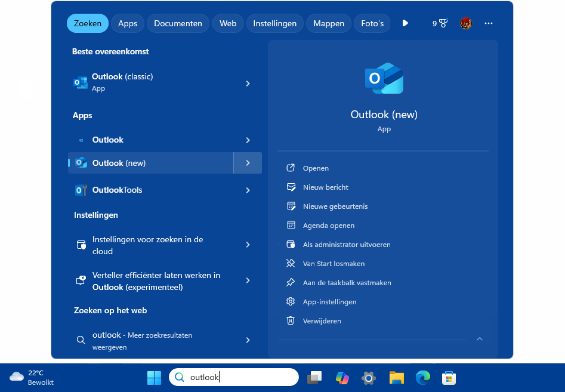Viewport: 565px width, 392px height.
Task: Expand cloud search settings chevron
Action: pos(248,245)
